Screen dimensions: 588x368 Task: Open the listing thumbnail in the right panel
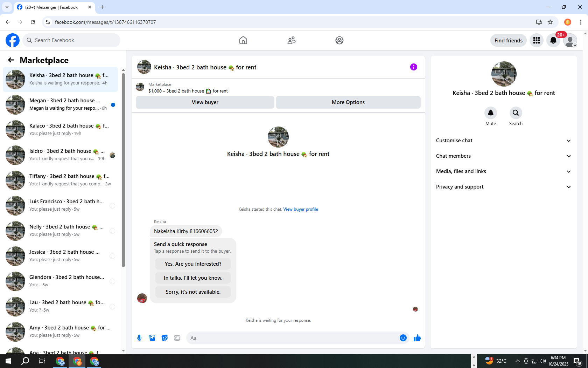point(504,74)
